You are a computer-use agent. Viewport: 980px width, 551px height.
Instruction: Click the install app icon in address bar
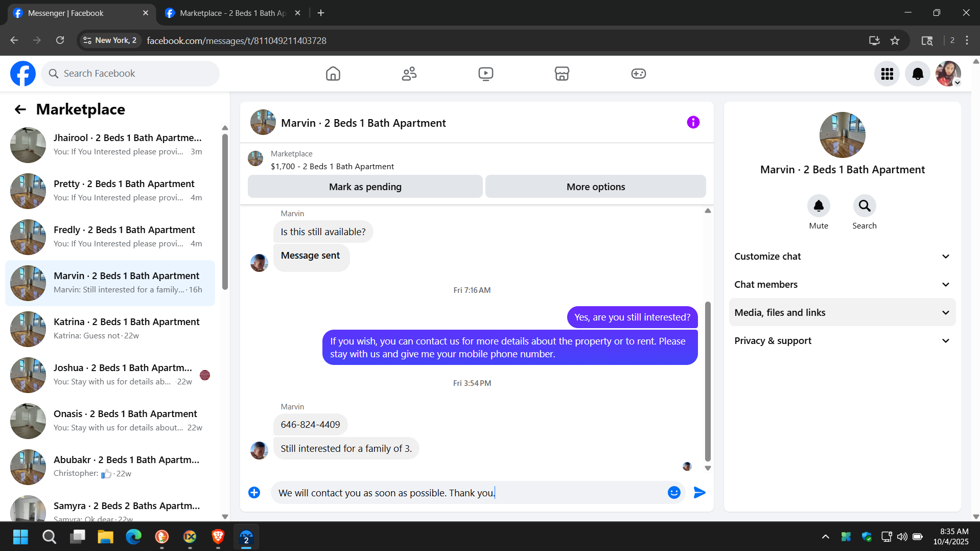click(x=874, y=40)
